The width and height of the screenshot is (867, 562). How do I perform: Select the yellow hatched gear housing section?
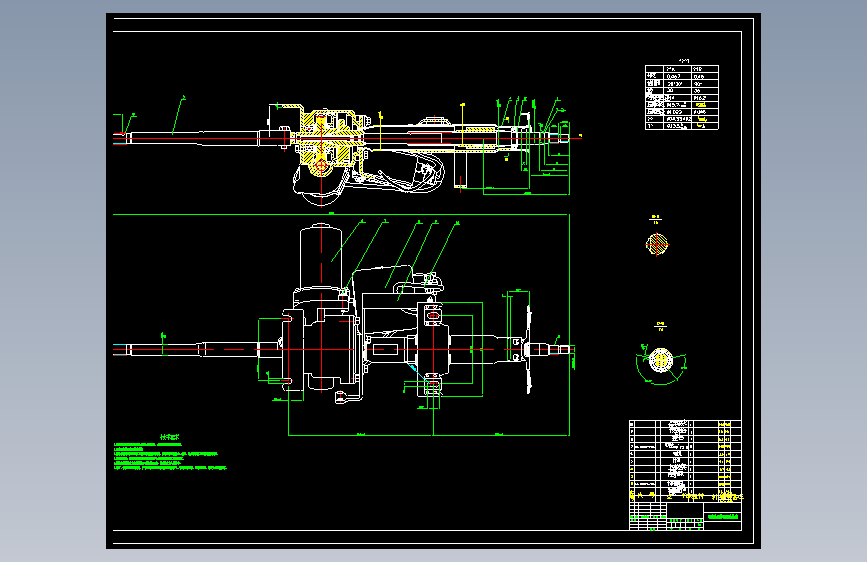click(332, 139)
